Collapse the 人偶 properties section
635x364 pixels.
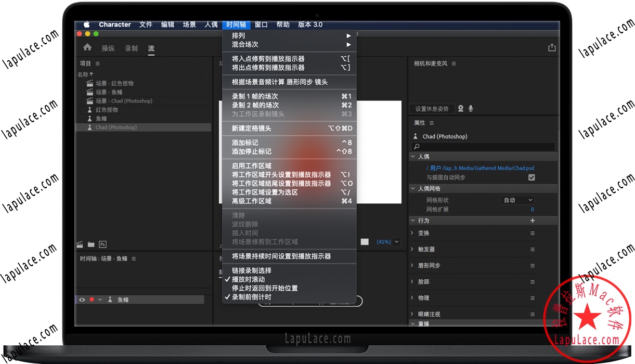click(414, 157)
